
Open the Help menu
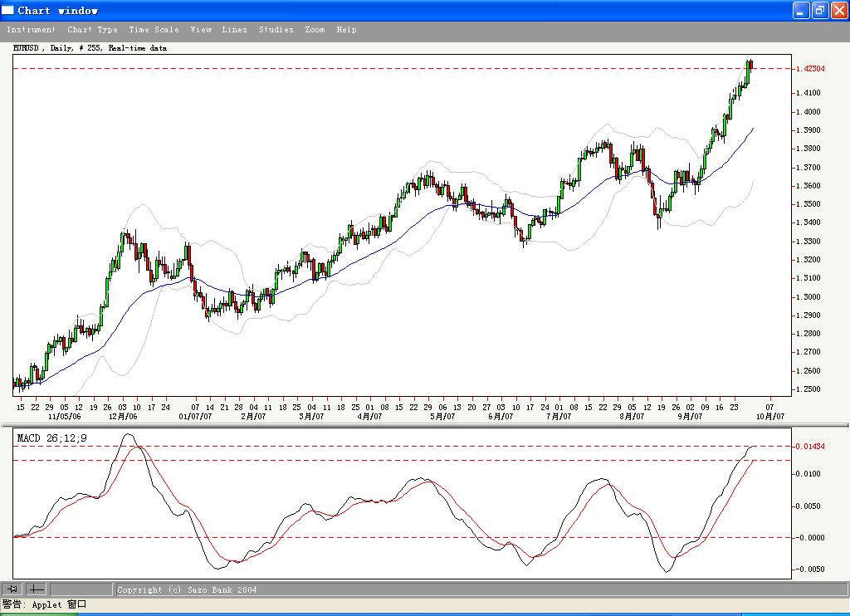[x=346, y=30]
